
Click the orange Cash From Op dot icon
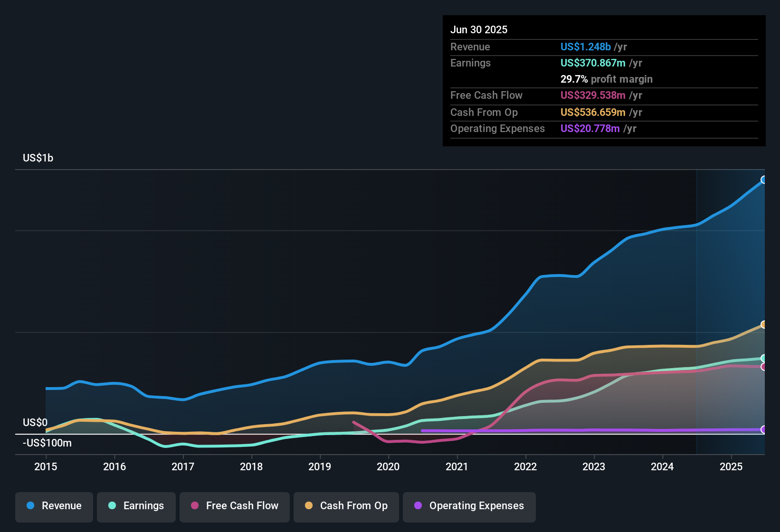308,506
